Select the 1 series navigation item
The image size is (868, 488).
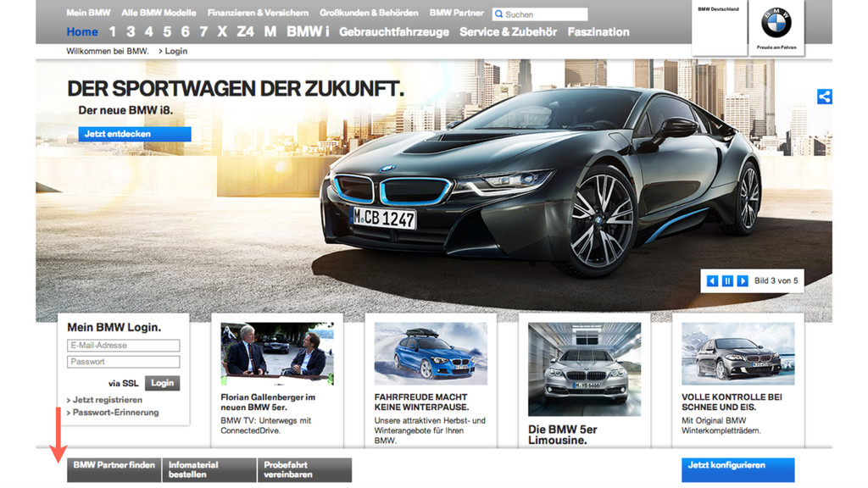pos(113,31)
